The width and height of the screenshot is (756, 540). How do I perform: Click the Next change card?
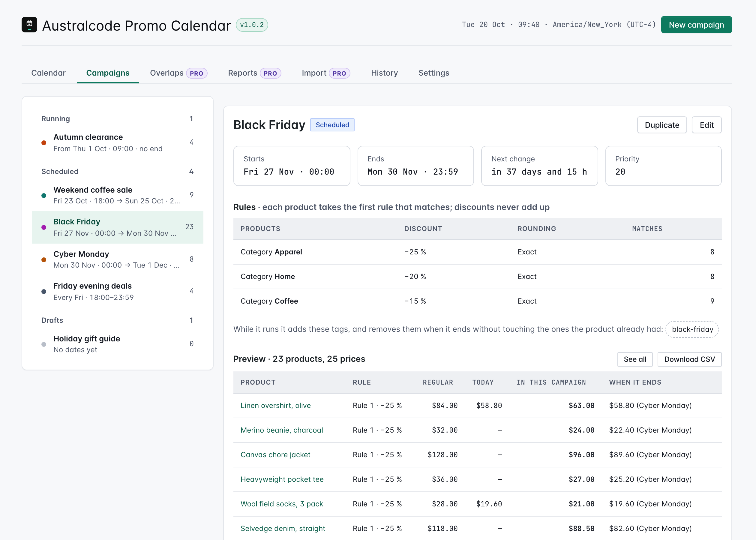[x=539, y=166]
